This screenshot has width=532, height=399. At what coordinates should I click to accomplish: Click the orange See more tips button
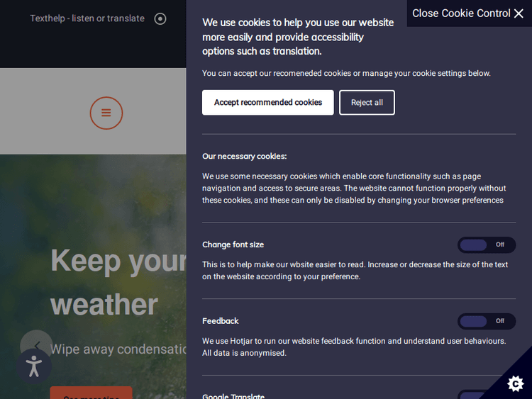[91, 393]
